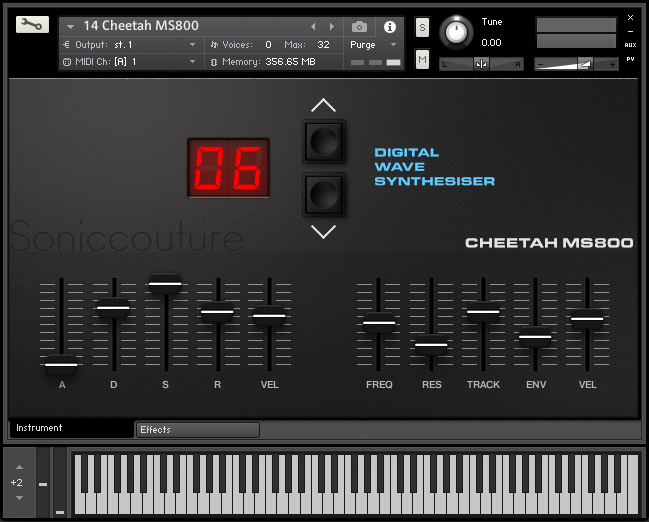Toggle the PV button
Viewport: 649px width, 522px height.
click(630, 59)
